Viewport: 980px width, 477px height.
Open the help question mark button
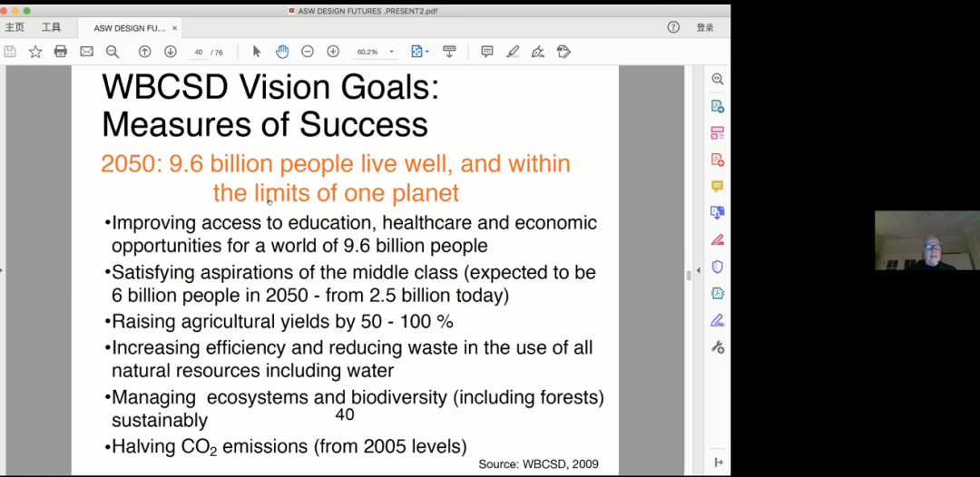pos(673,27)
